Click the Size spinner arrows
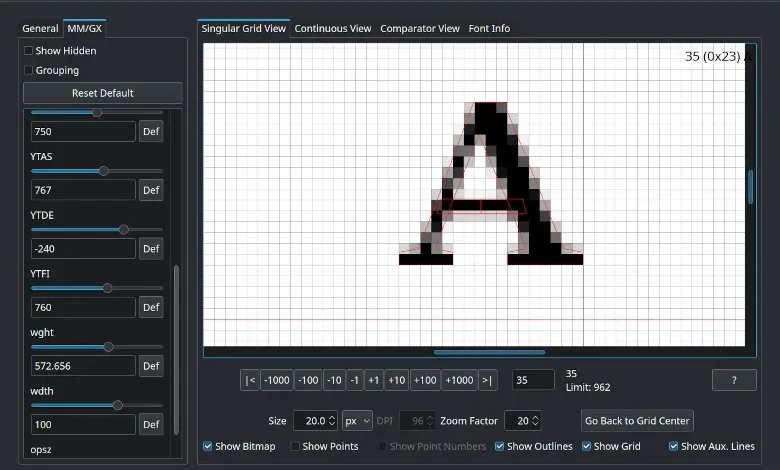780x470 pixels. coord(332,421)
